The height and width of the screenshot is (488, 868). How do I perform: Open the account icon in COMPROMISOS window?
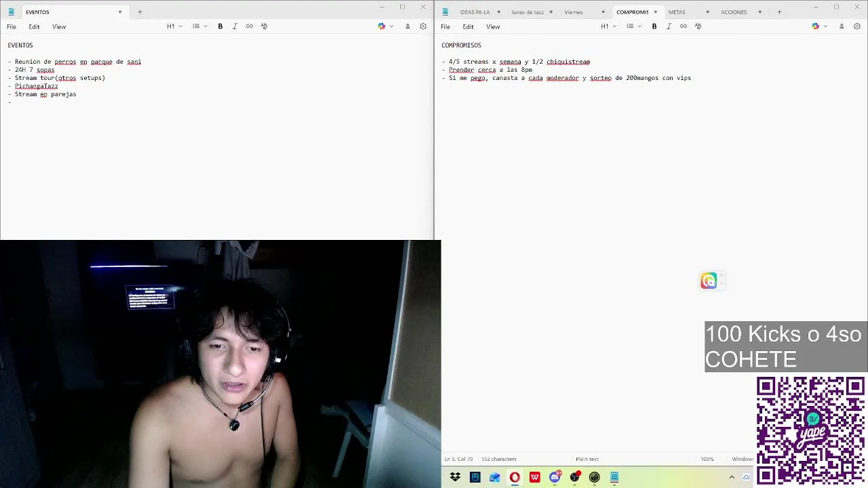(x=842, y=26)
